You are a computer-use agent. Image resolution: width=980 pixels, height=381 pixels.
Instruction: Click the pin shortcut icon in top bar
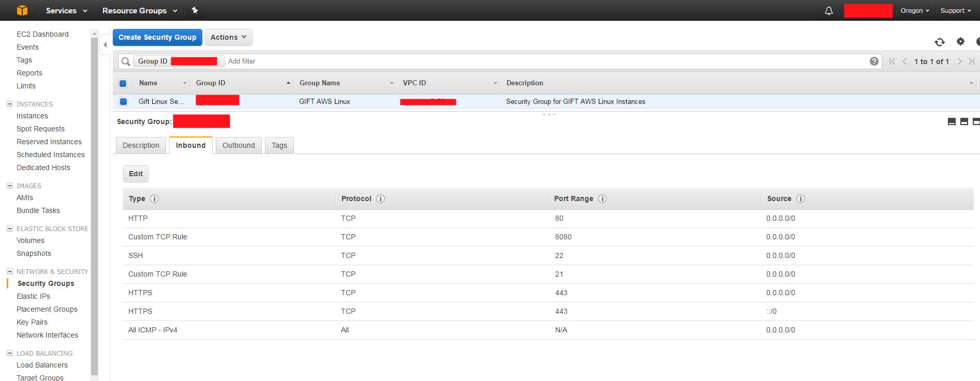[x=195, y=10]
